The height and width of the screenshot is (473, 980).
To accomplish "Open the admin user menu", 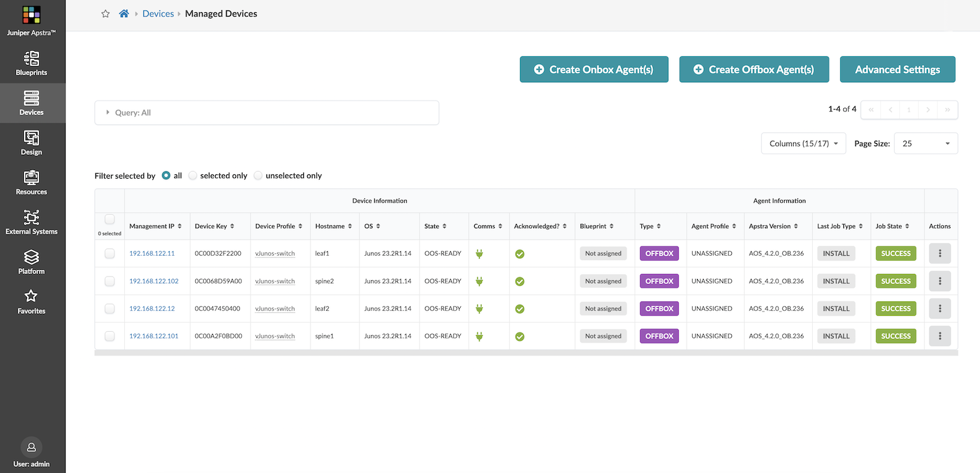I will (x=32, y=453).
